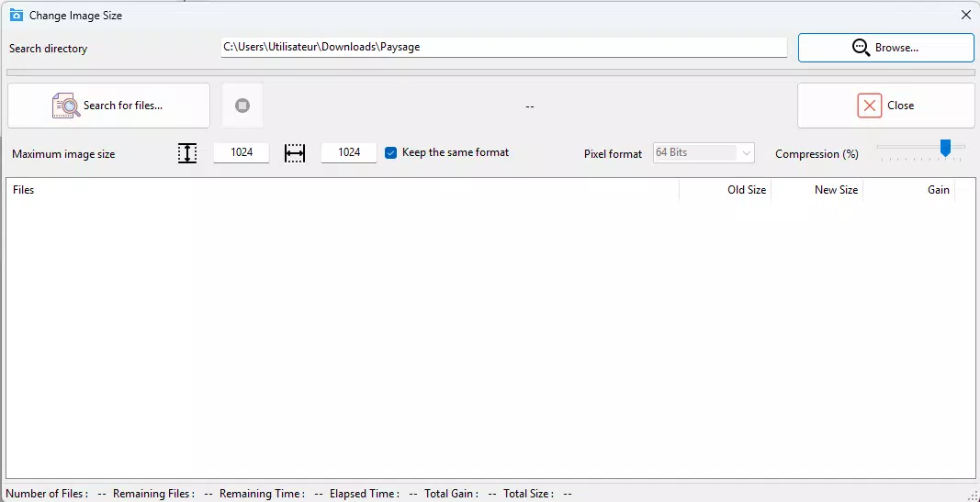This screenshot has width=980, height=502.
Task: Click the Elapsed Time status entry
Action: tap(373, 493)
